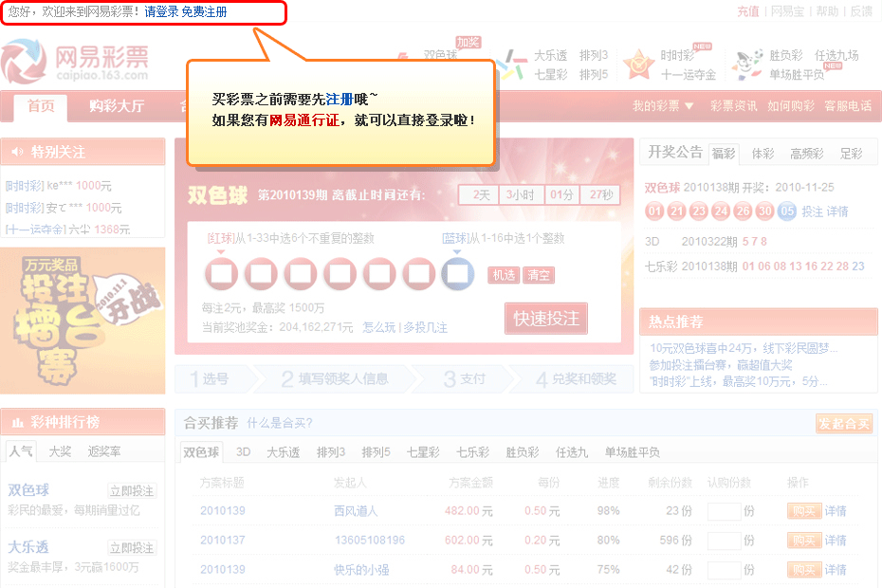Click the 快速投注 button

(547, 319)
